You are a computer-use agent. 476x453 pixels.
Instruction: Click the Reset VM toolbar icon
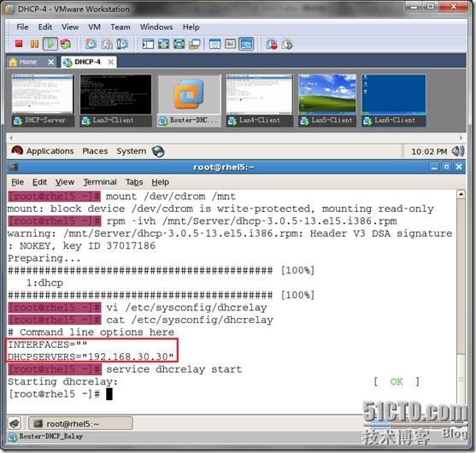coord(66,44)
